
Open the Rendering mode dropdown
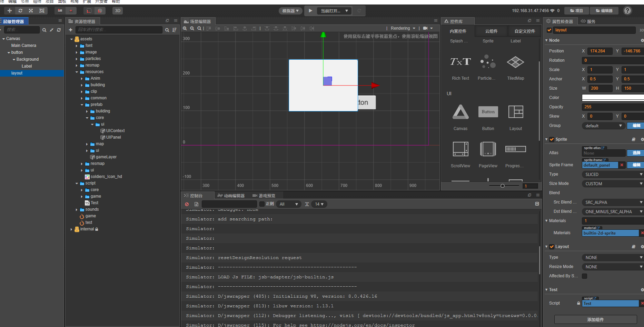403,28
